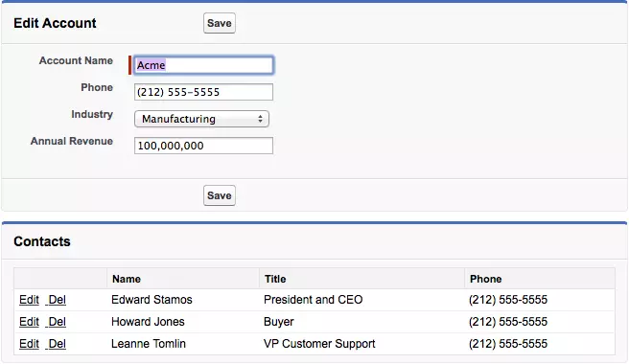Focus the Account Name field containing Acme
The width and height of the screenshot is (629, 364).
(204, 65)
